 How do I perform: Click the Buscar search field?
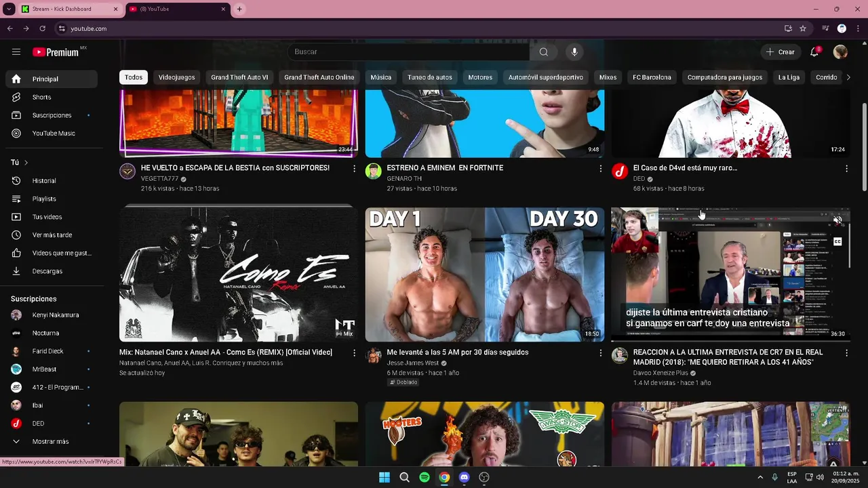(x=409, y=52)
